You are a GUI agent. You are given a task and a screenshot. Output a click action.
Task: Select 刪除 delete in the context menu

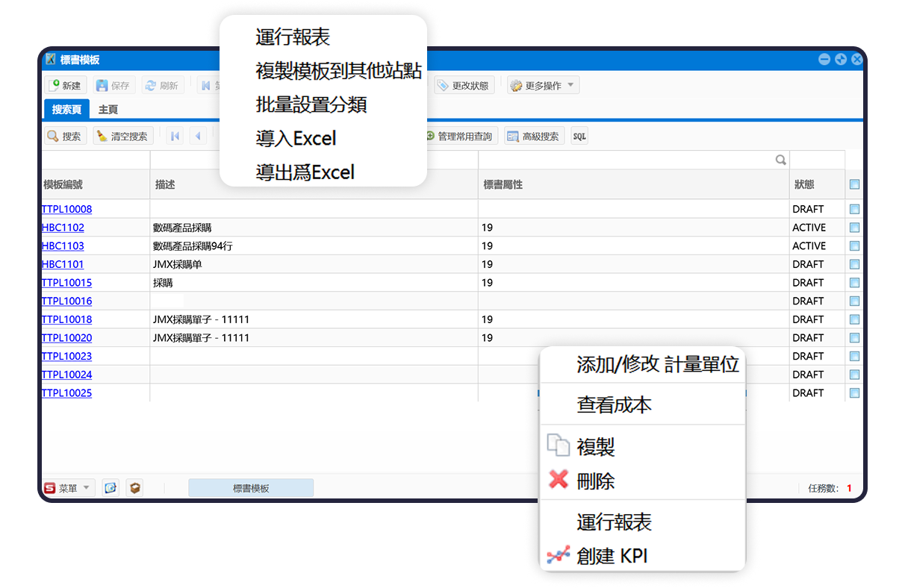click(x=595, y=481)
